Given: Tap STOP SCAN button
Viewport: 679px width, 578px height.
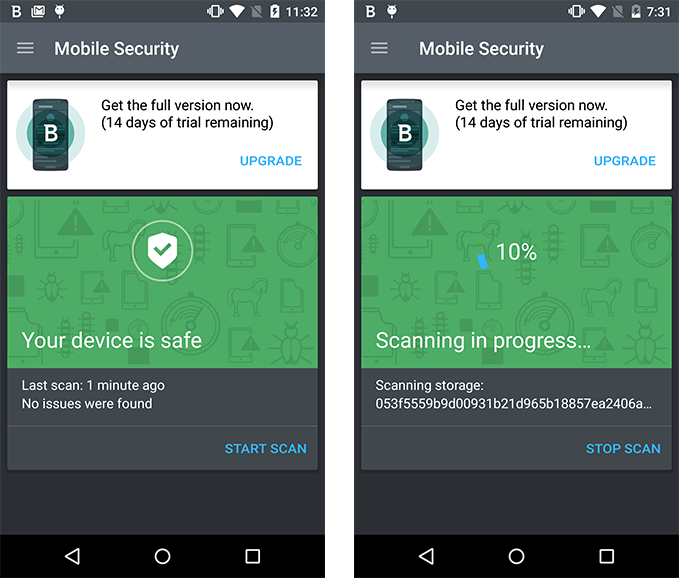Looking at the screenshot, I should pyautogui.click(x=623, y=449).
